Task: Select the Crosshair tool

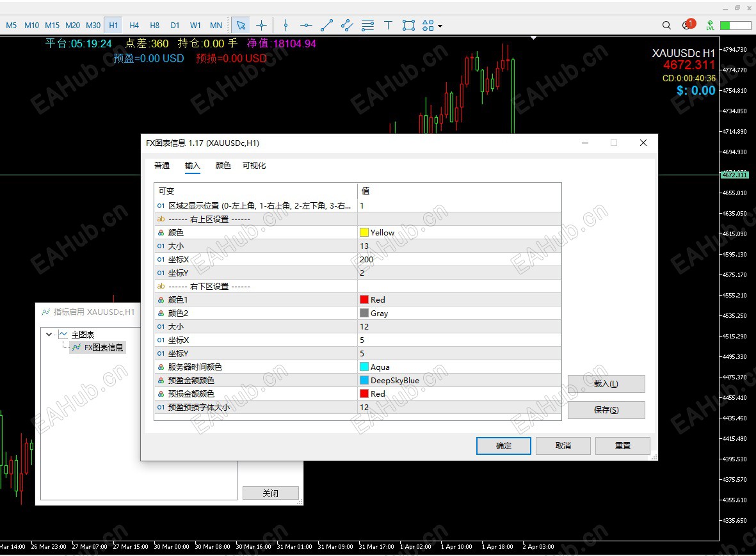Action: click(261, 25)
